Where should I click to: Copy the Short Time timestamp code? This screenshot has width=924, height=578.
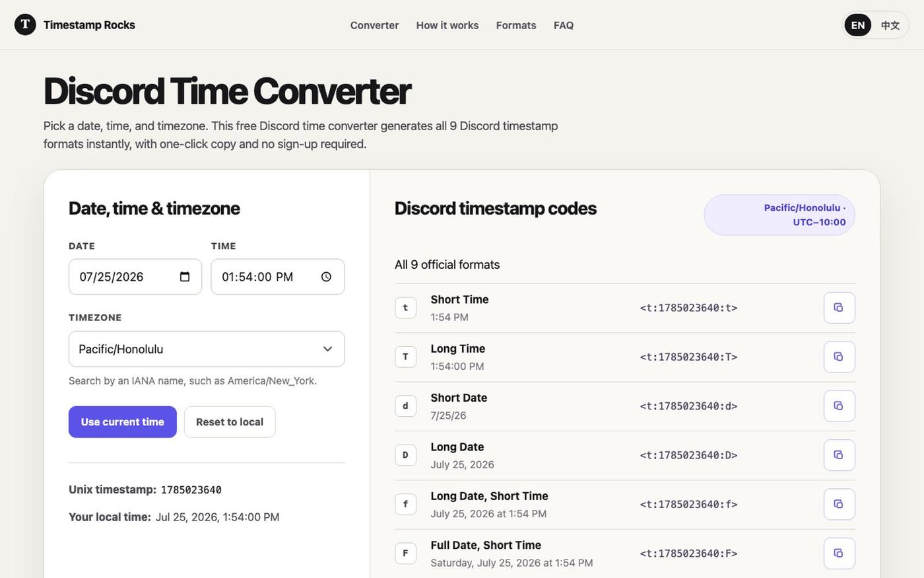[839, 308]
